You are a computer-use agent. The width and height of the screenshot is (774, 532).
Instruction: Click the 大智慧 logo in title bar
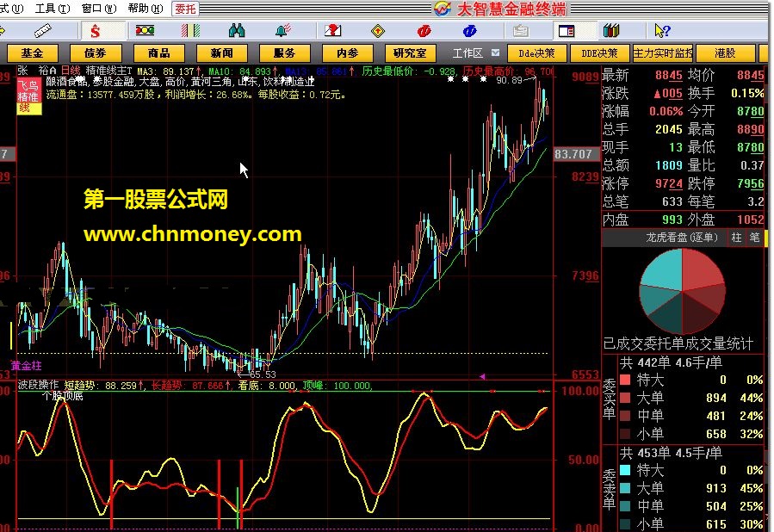[x=443, y=9]
